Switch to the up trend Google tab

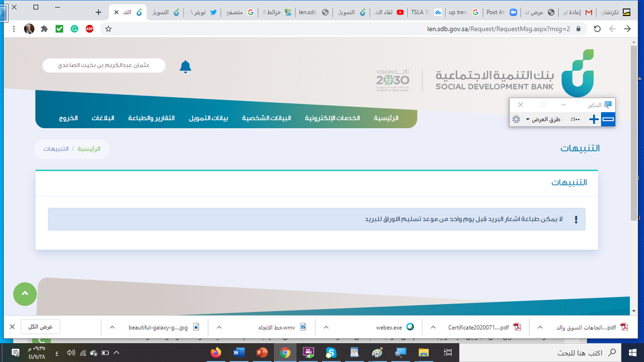tap(463, 12)
